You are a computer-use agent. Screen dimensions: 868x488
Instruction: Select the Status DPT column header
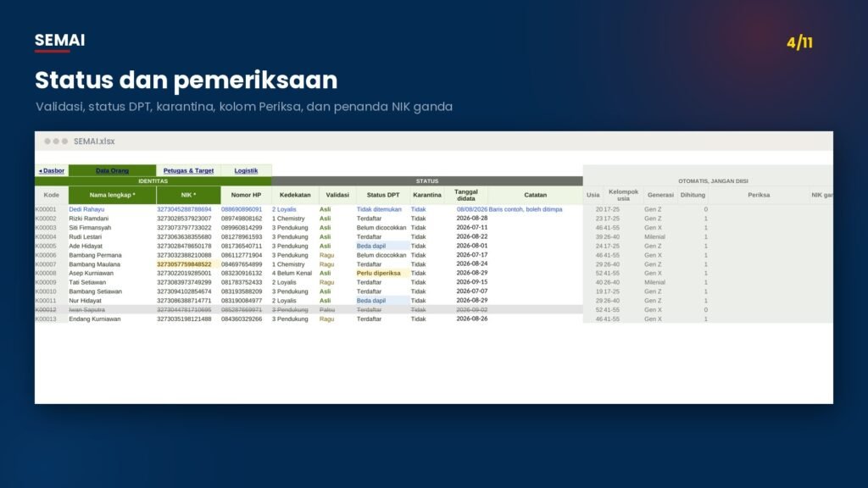tap(383, 195)
